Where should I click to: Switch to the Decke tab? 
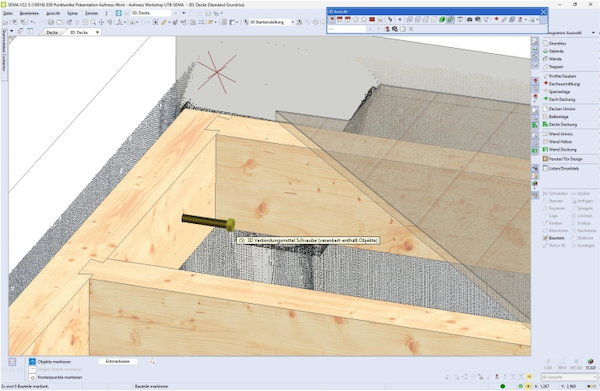point(52,33)
